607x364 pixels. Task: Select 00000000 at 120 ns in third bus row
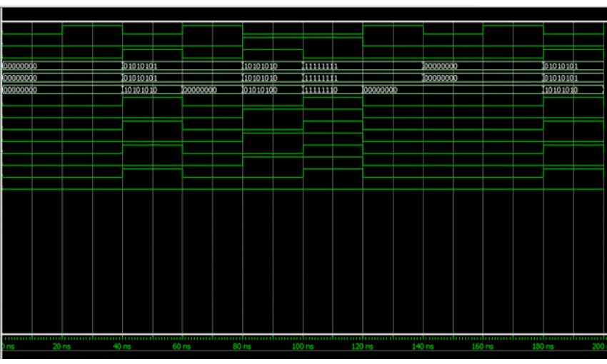[381, 90]
